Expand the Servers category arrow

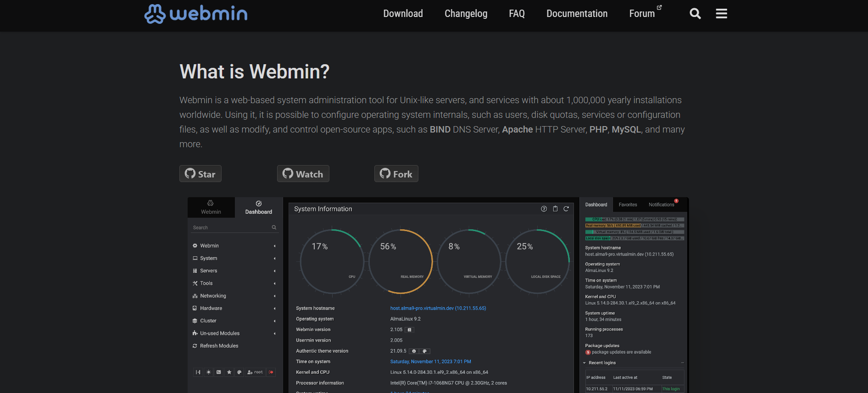pos(275,271)
